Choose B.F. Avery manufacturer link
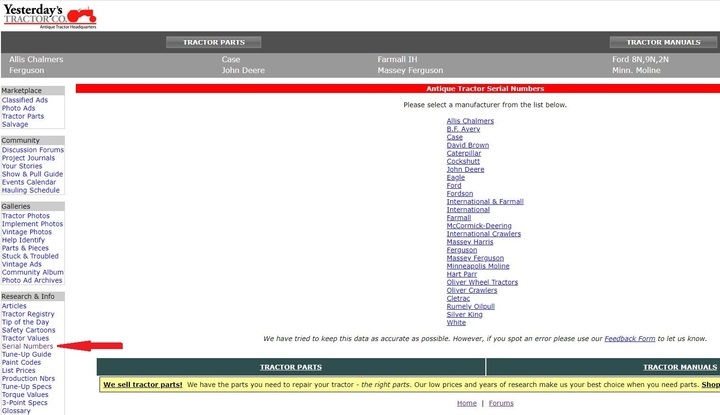 [x=463, y=129]
